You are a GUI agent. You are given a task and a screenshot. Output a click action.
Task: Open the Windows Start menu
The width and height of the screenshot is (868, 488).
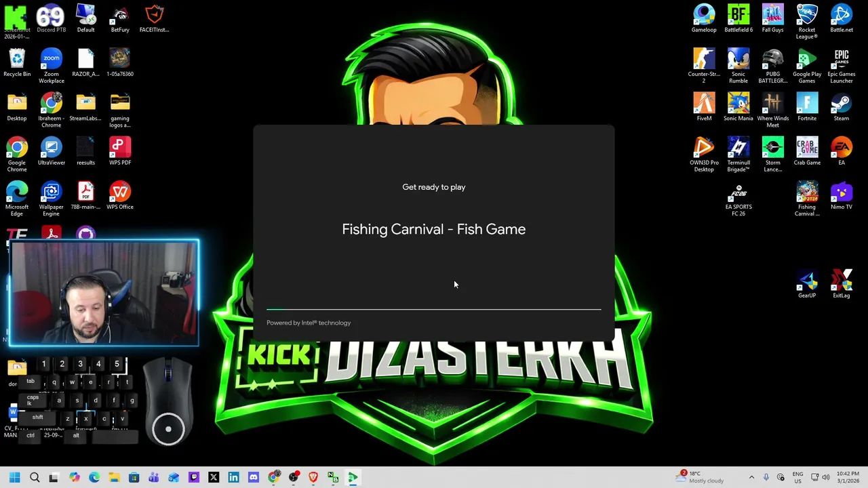pyautogui.click(x=14, y=477)
